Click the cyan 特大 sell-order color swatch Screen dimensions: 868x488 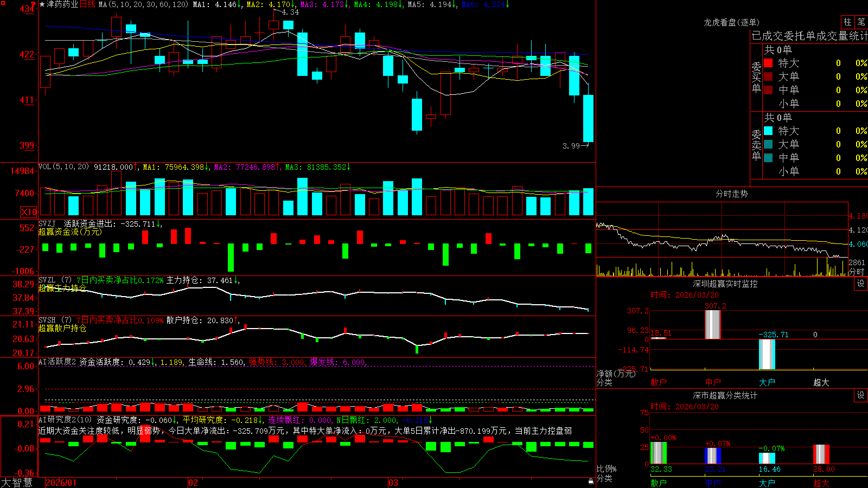point(768,131)
